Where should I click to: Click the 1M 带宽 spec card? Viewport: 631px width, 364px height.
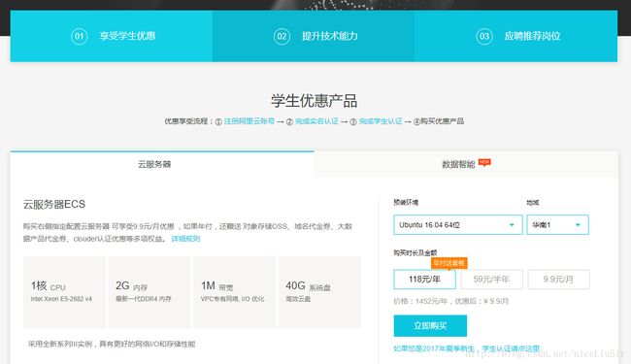click(x=234, y=292)
